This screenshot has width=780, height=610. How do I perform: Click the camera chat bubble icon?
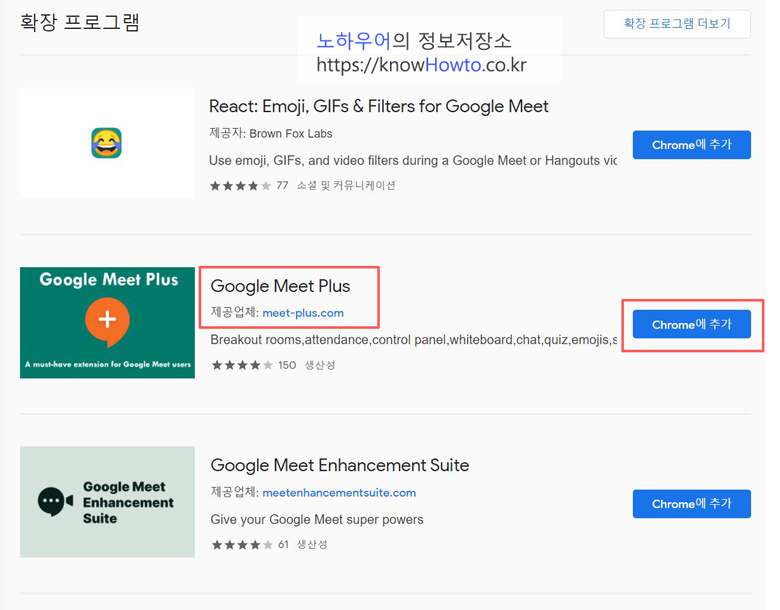coord(55,501)
